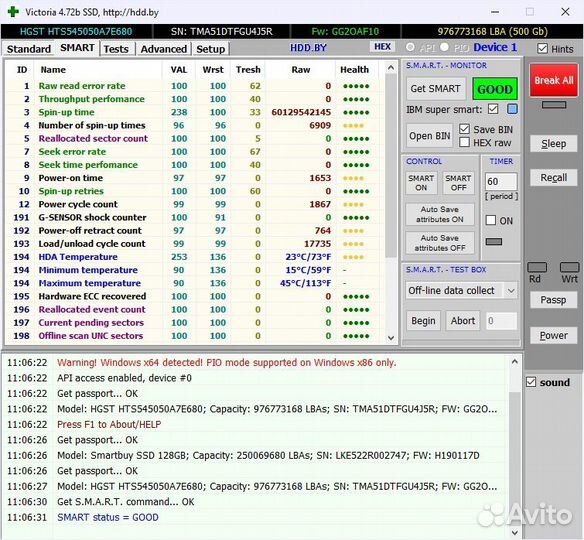The width and height of the screenshot is (584, 540).
Task: Click the SMART table scroll down arrow
Action: [x=391, y=337]
